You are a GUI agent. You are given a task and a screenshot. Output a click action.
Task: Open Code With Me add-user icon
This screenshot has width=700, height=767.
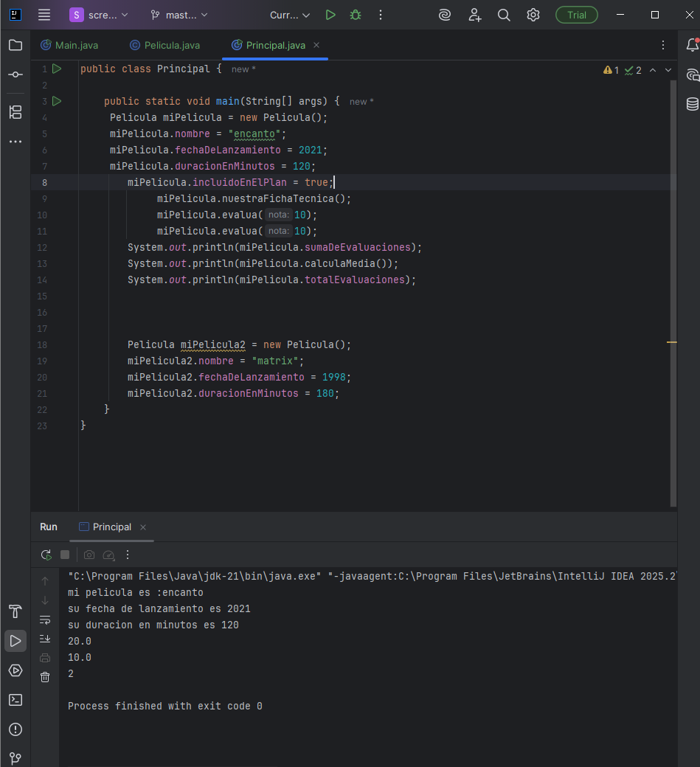coord(474,15)
